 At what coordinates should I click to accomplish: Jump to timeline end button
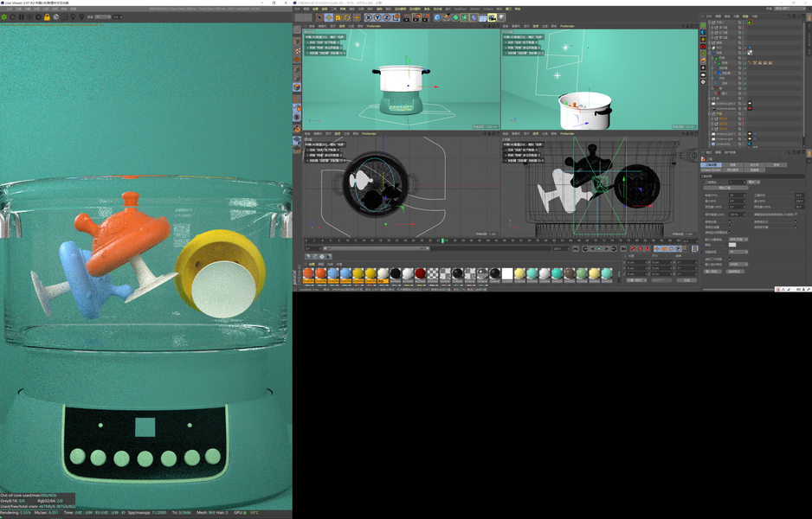pyautogui.click(x=624, y=249)
